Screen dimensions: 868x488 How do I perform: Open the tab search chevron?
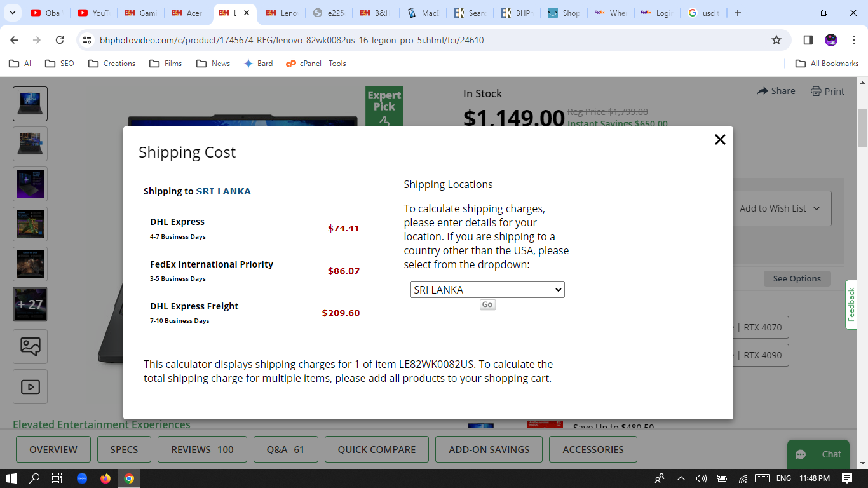coord(14,13)
